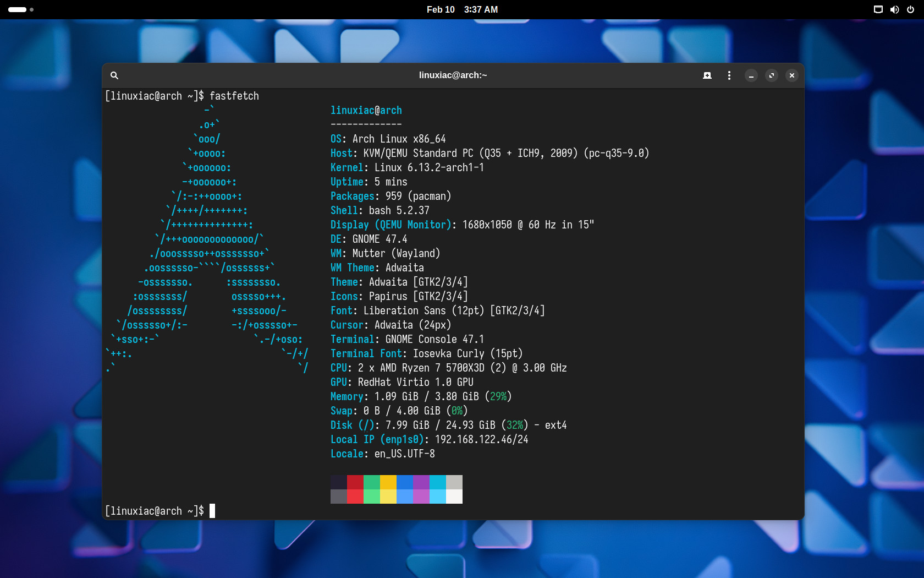924x578 pixels.
Task: Click the 'Icons: Papirus [GTK2/3/4]' line
Action: (399, 296)
